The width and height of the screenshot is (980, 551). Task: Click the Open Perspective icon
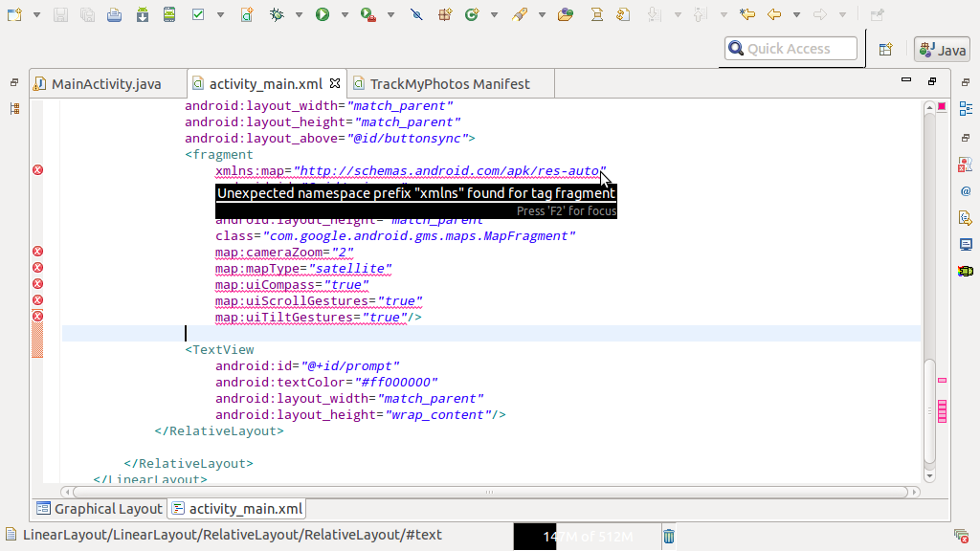coord(885,50)
